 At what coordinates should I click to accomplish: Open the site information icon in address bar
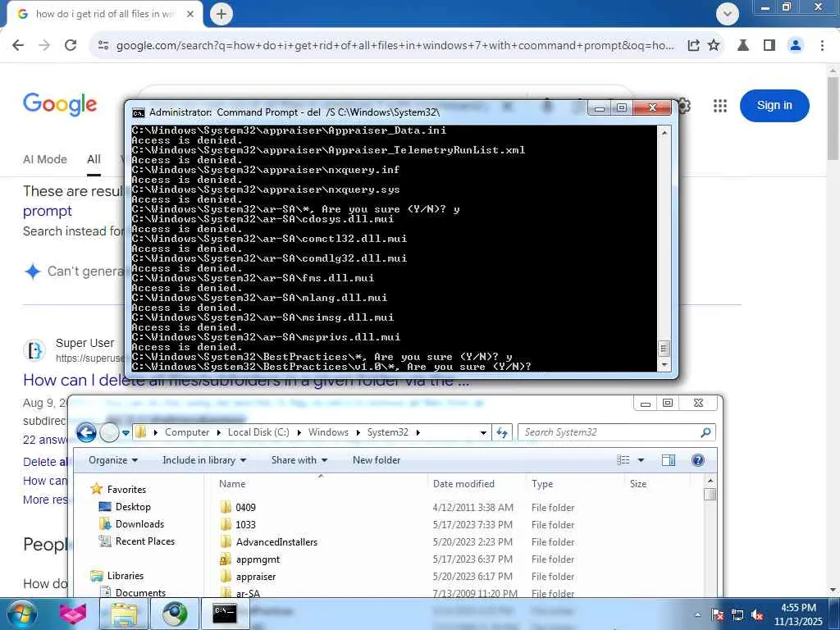[x=103, y=46]
